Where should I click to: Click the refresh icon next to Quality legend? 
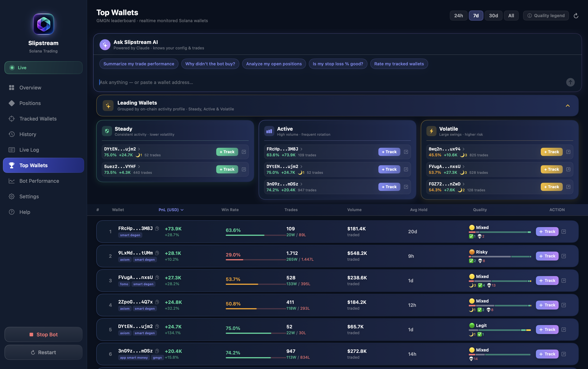(576, 16)
